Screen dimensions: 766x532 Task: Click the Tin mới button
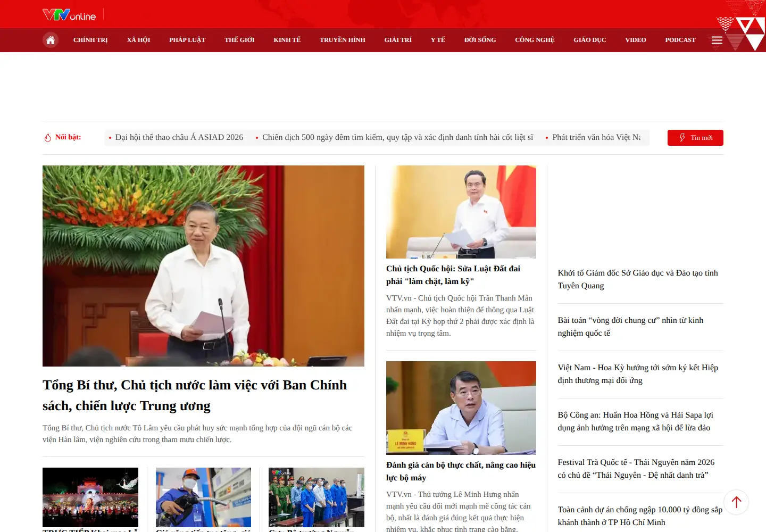coord(695,138)
